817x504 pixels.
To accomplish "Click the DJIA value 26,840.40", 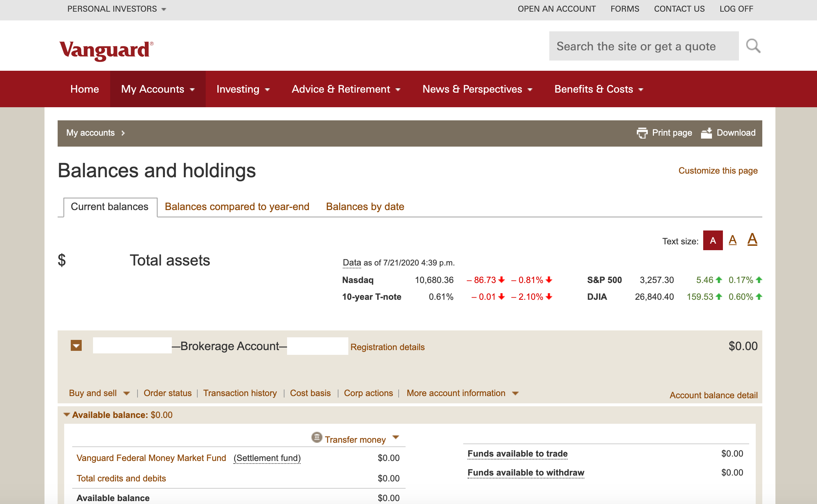I will (654, 297).
